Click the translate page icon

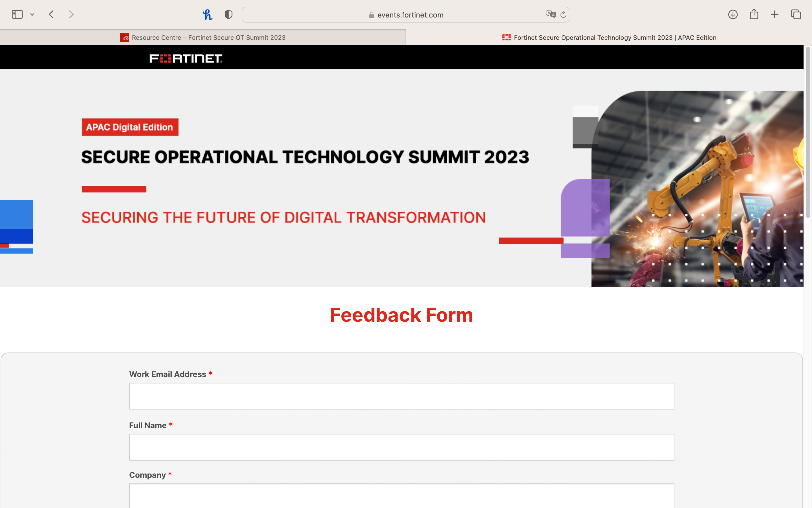[x=551, y=14]
